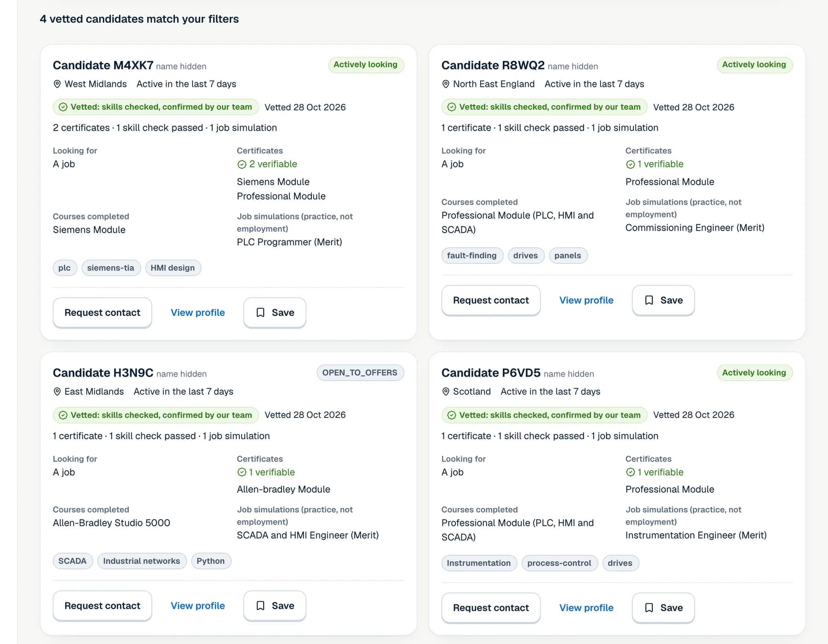Screen dimensions: 828x644
Task: Click location pin icon next to East Midlands
Action: point(57,392)
